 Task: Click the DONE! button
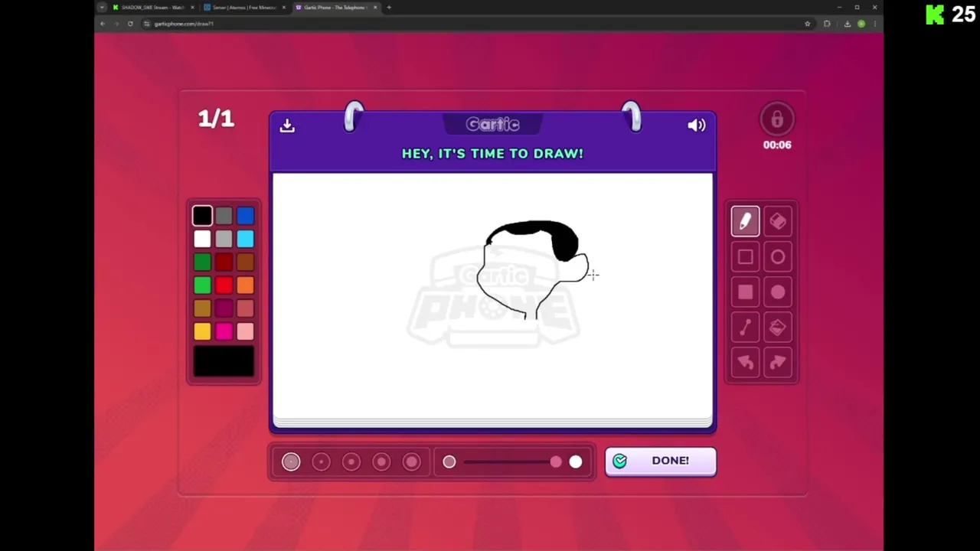pyautogui.click(x=661, y=461)
